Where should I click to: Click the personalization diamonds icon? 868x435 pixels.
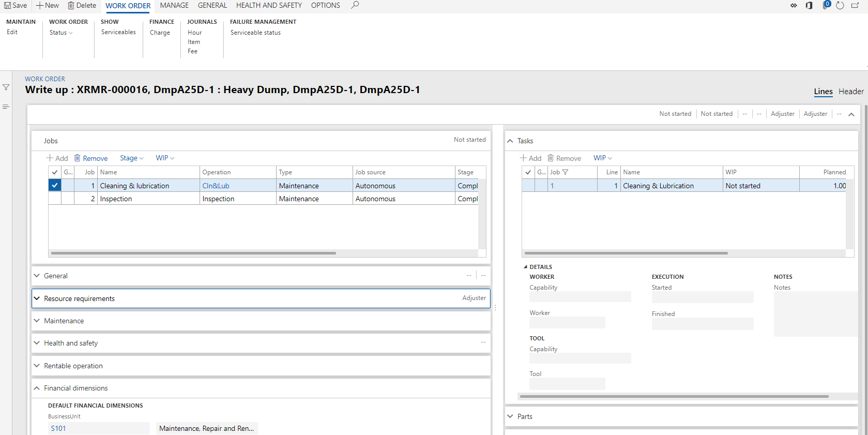(x=794, y=6)
